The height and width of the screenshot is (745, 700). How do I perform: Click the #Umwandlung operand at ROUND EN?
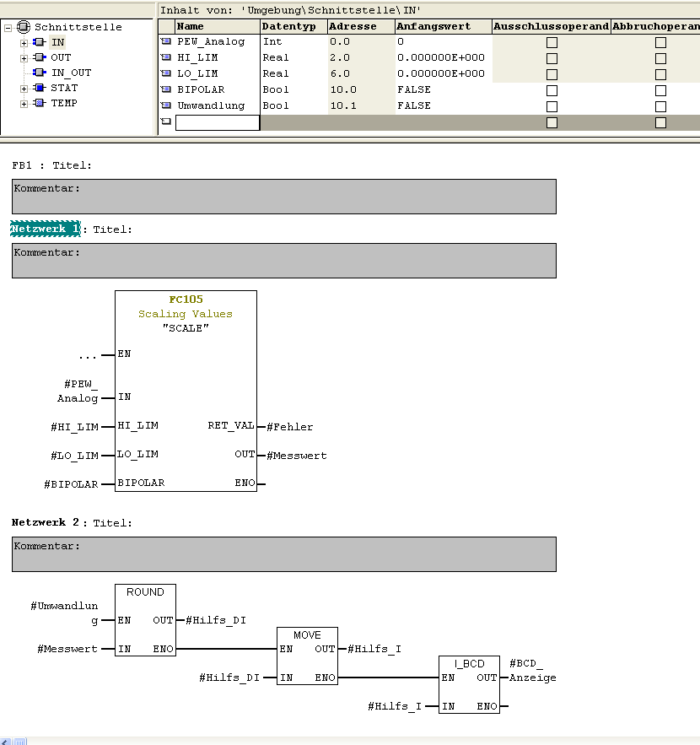point(64,613)
